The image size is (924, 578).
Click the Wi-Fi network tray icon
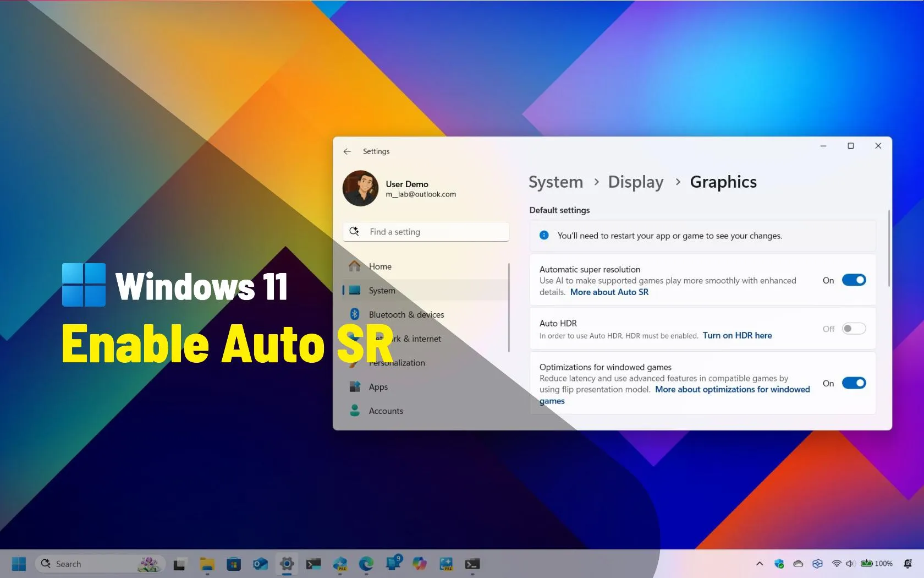pos(837,564)
